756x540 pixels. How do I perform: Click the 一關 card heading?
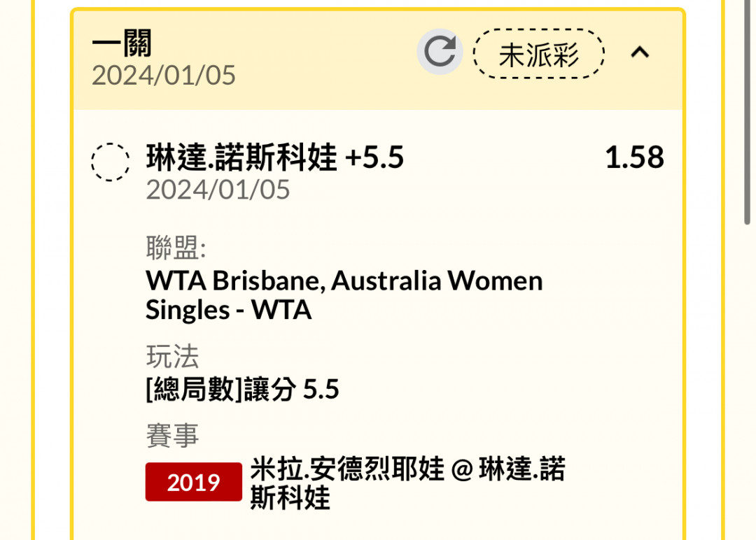(122, 43)
